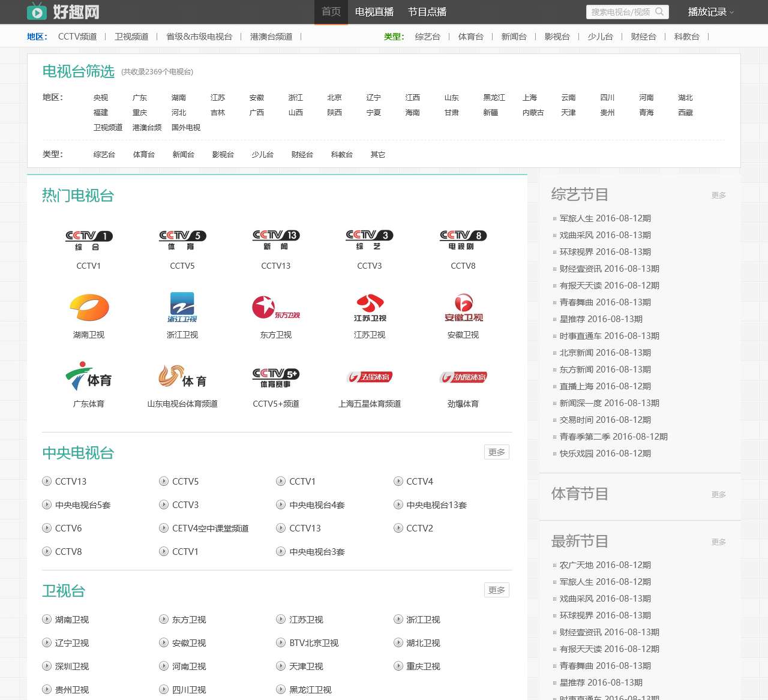The height and width of the screenshot is (700, 768).
Task: Select the 湖南卫视 mango logo
Action: 88,308
